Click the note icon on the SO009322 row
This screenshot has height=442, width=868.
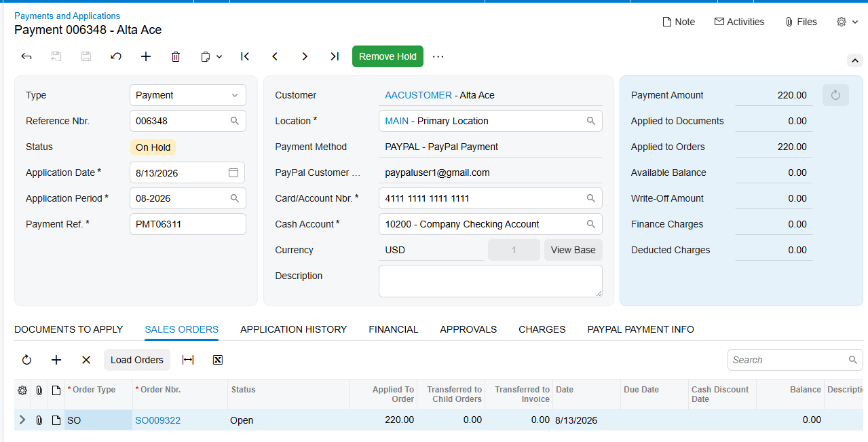click(x=56, y=420)
